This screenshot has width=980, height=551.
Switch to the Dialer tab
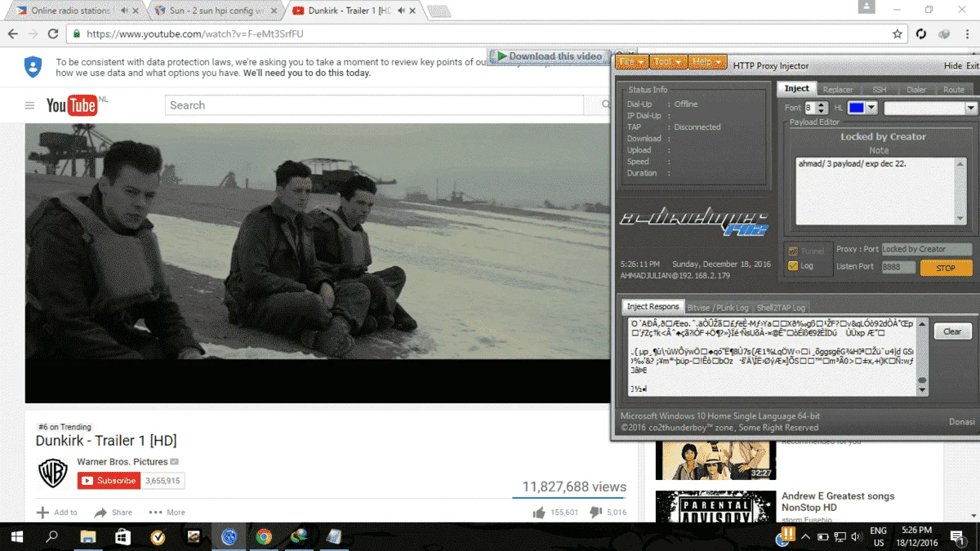click(x=916, y=89)
